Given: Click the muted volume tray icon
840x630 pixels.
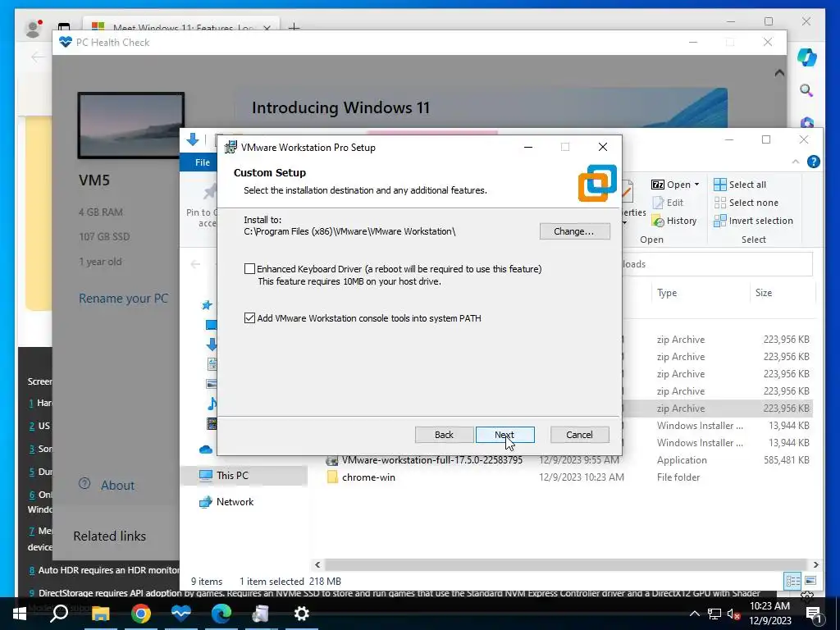Looking at the screenshot, I should point(733,614).
